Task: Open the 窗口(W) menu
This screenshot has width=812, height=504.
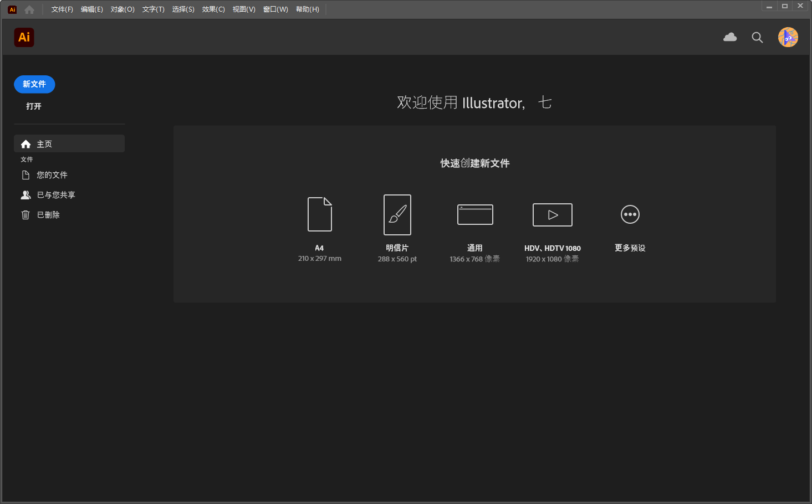Action: point(275,9)
